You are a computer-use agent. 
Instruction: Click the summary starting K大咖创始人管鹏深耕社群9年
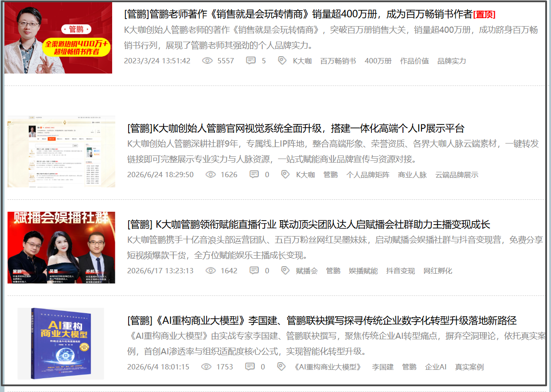333,151
